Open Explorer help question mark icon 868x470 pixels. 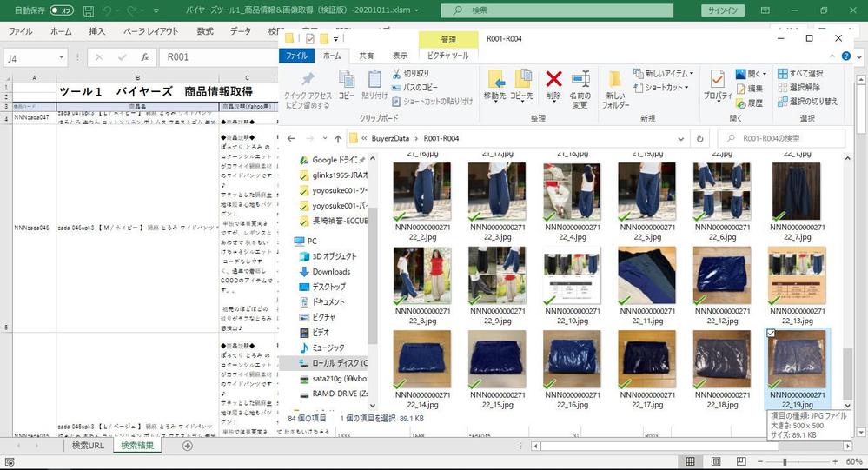(x=846, y=56)
